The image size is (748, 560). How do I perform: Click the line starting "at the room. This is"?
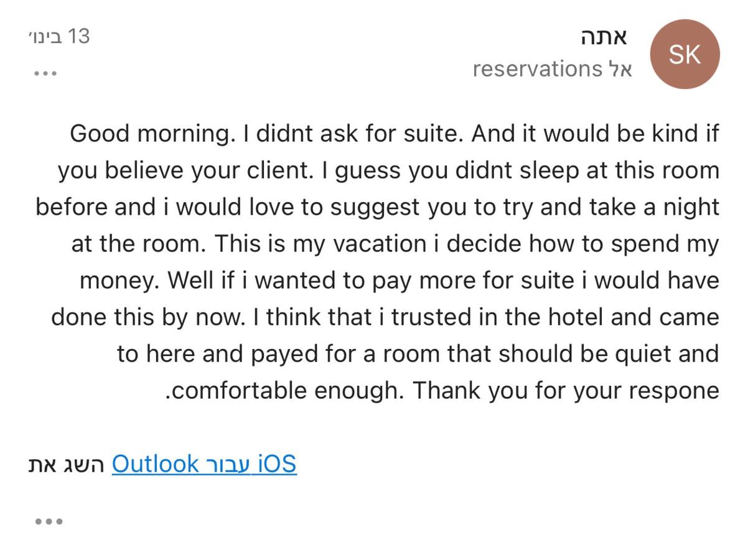click(x=395, y=244)
